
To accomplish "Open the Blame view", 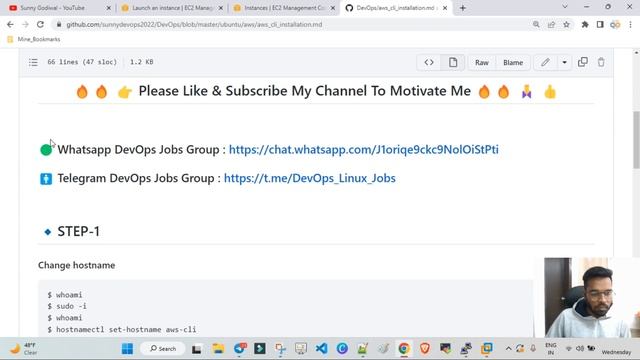I will 513,62.
